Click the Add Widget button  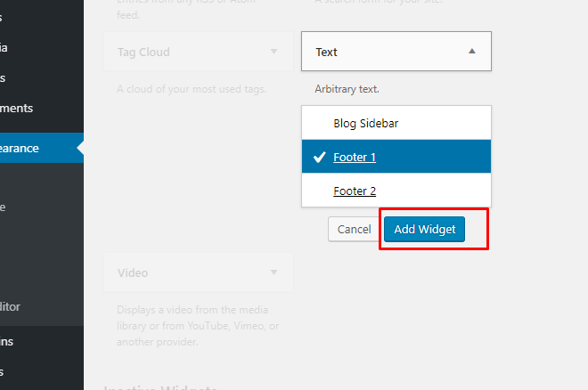424,229
